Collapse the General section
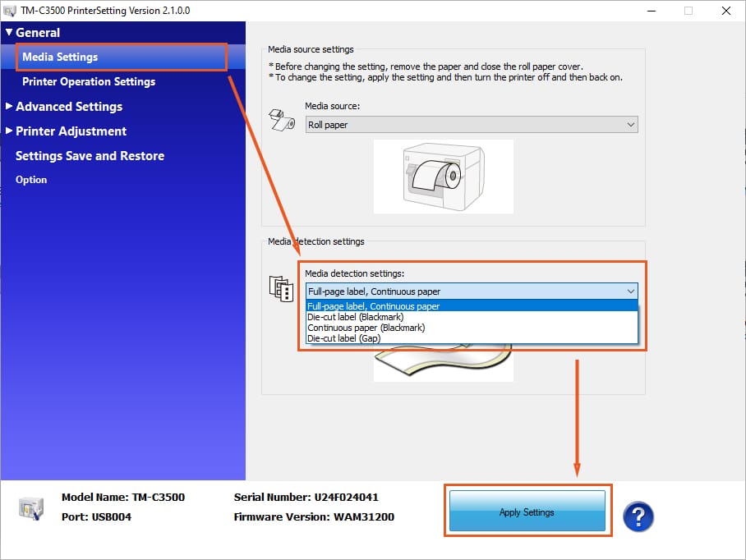This screenshot has height=560, width=746. [9, 32]
